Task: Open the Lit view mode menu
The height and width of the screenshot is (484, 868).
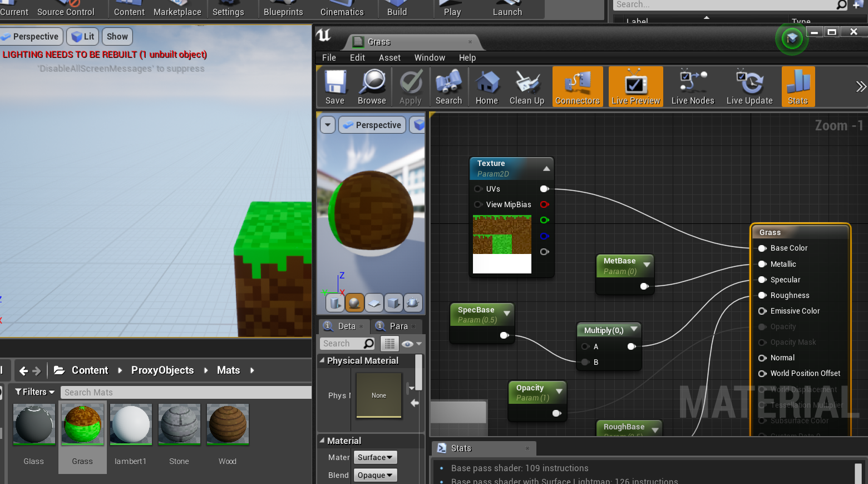Action: (83, 37)
